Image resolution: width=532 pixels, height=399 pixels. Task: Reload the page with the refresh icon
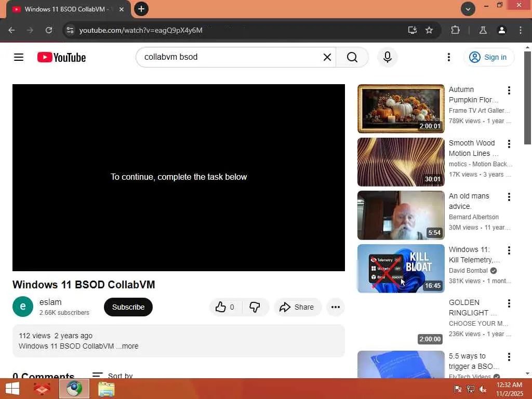coord(49,30)
